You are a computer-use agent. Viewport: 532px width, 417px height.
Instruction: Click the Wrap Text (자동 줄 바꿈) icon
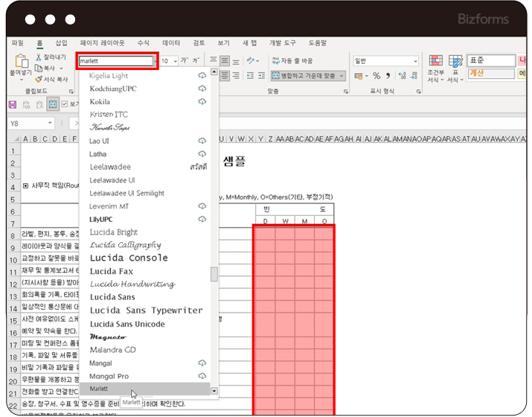point(276,60)
